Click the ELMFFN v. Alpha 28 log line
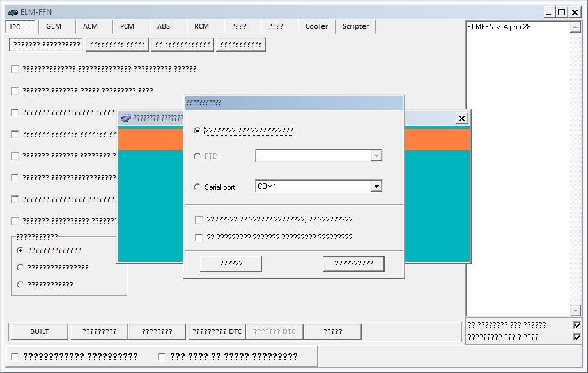588x373 pixels. pyautogui.click(x=499, y=27)
